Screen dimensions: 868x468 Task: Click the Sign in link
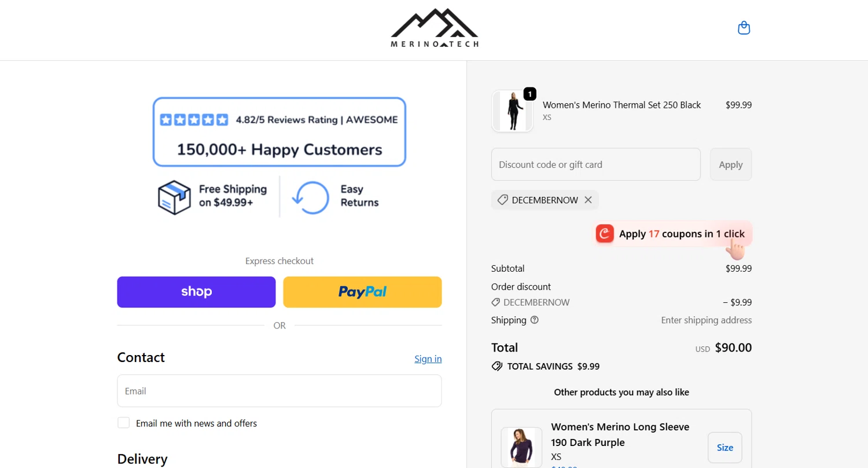point(428,359)
